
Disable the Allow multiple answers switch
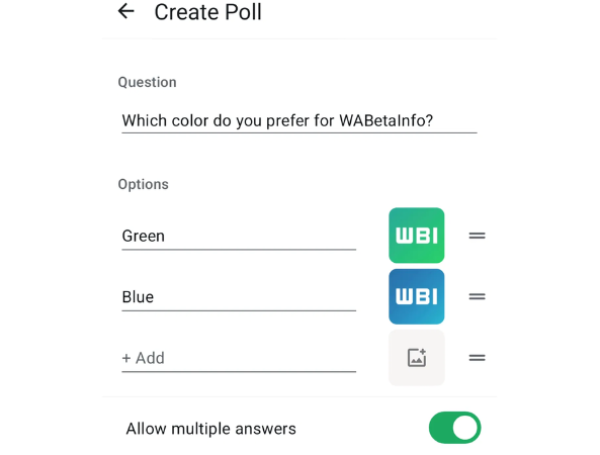pyautogui.click(x=455, y=428)
